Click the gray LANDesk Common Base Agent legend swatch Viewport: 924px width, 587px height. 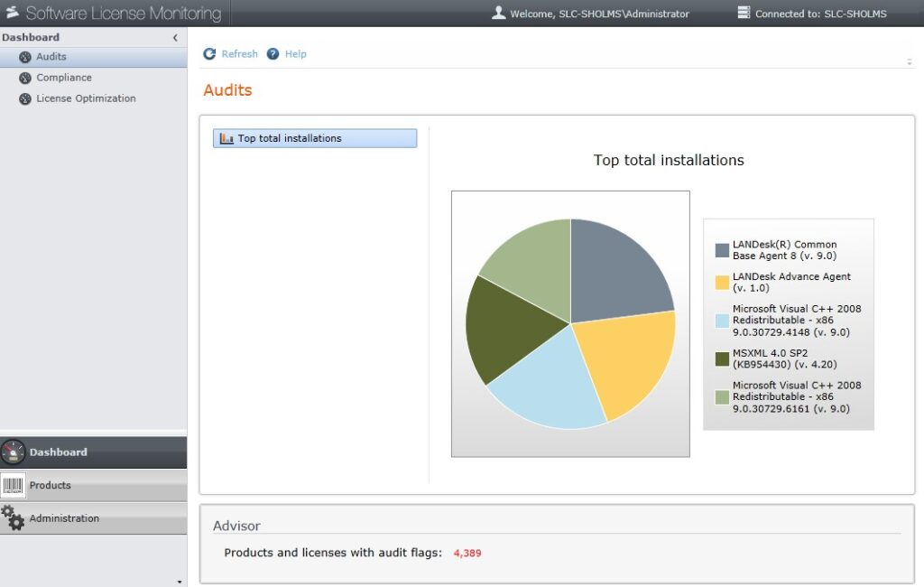722,250
